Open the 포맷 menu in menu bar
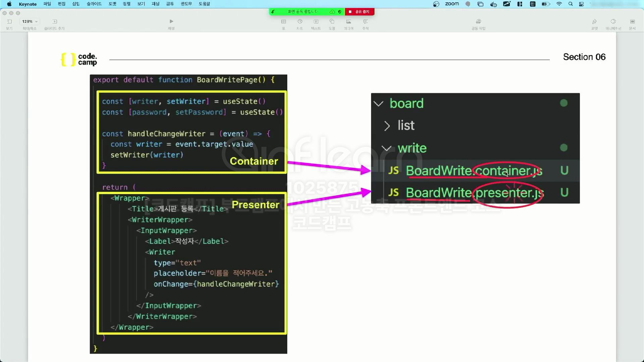This screenshot has width=644, height=362. (x=112, y=4)
